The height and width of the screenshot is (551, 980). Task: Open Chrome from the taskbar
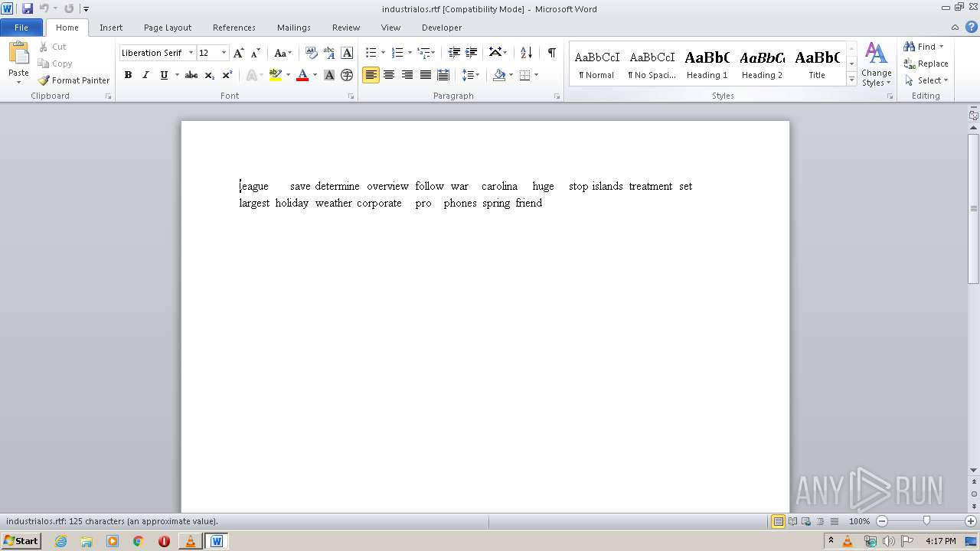(139, 541)
